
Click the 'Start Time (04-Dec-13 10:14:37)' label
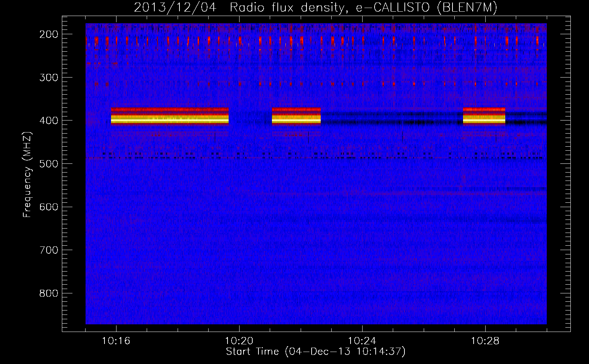(316, 352)
